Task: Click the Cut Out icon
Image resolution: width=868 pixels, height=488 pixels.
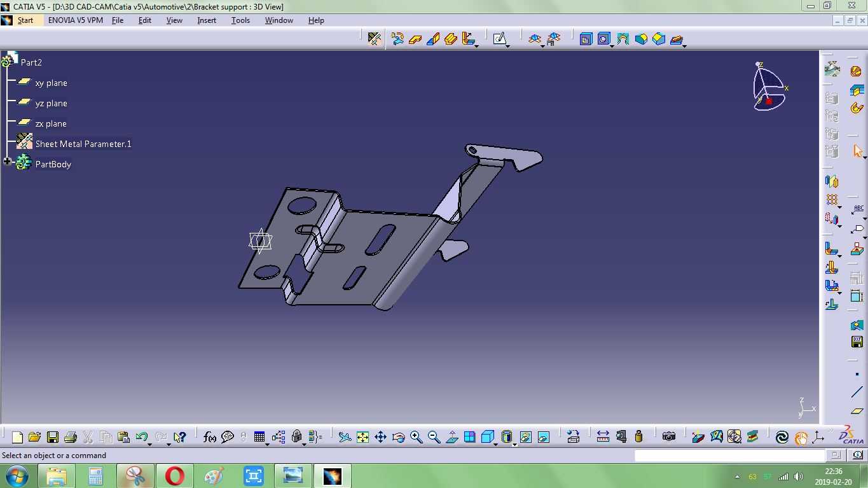Action: pyautogui.click(x=586, y=39)
